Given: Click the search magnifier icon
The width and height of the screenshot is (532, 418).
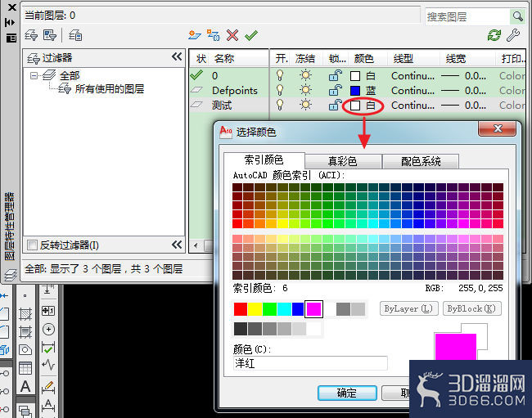Looking at the screenshot, I should [x=517, y=16].
